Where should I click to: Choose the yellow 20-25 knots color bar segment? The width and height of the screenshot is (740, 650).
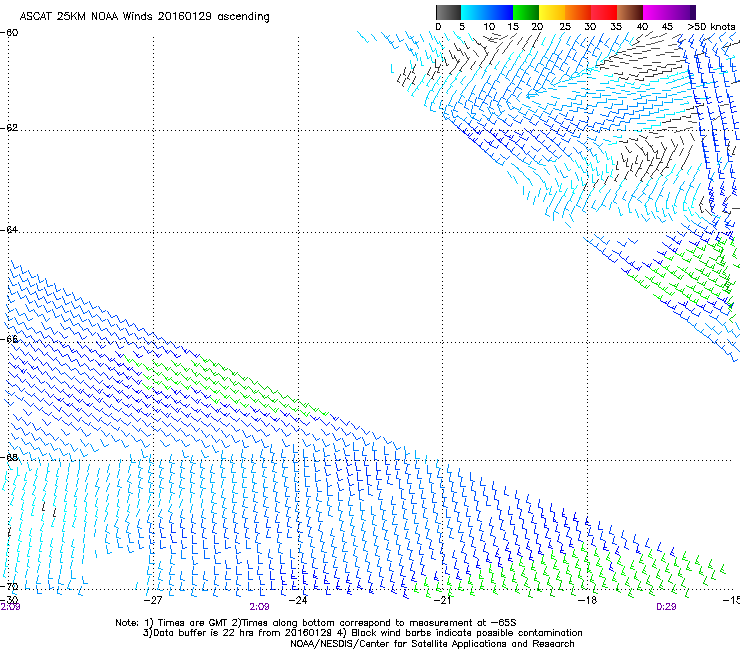point(552,12)
